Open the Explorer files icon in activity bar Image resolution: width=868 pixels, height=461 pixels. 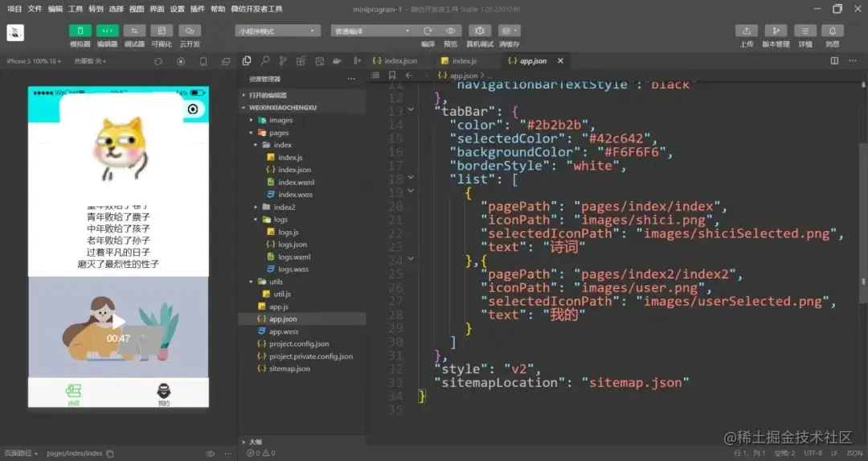pyautogui.click(x=247, y=61)
